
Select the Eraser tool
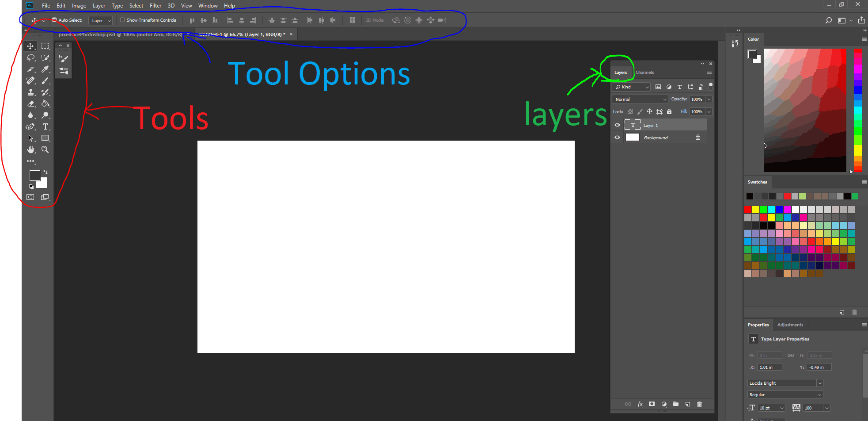(30, 103)
